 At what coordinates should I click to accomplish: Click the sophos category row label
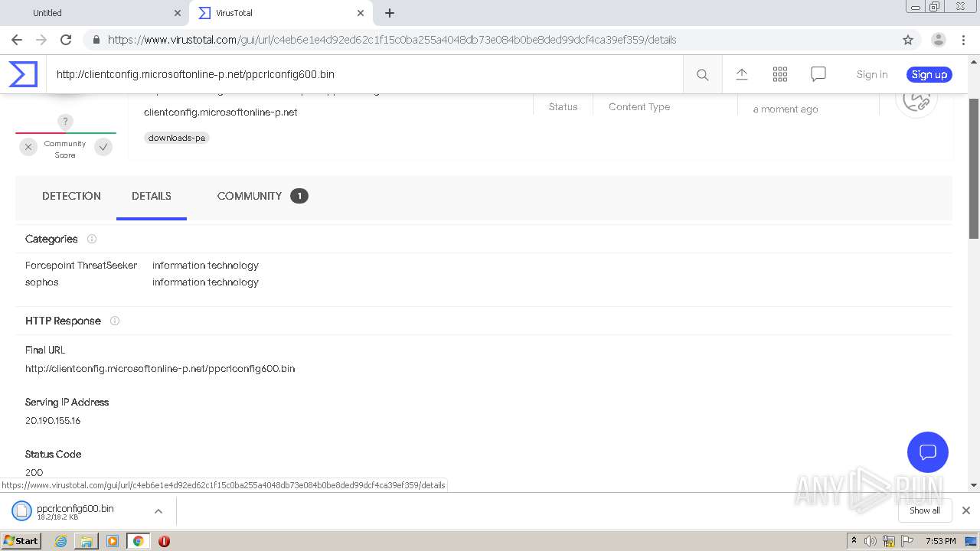click(x=42, y=282)
